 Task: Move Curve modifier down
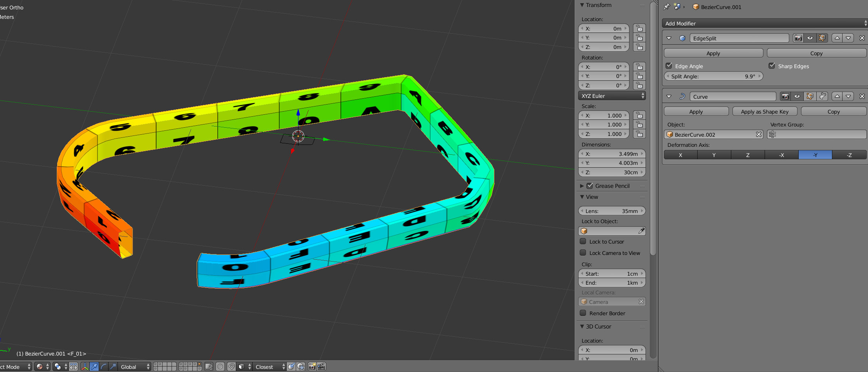pyautogui.click(x=848, y=96)
